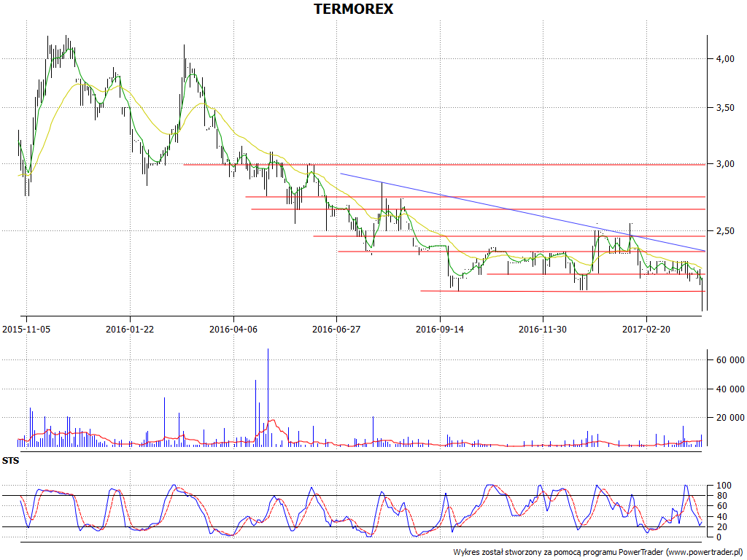Click the 2,50 price axis label
This screenshot has width=747, height=560.
click(x=725, y=231)
